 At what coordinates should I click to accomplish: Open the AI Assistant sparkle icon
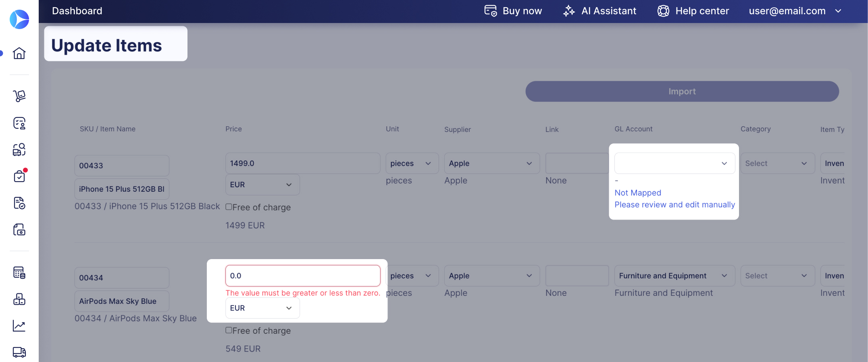coord(569,11)
